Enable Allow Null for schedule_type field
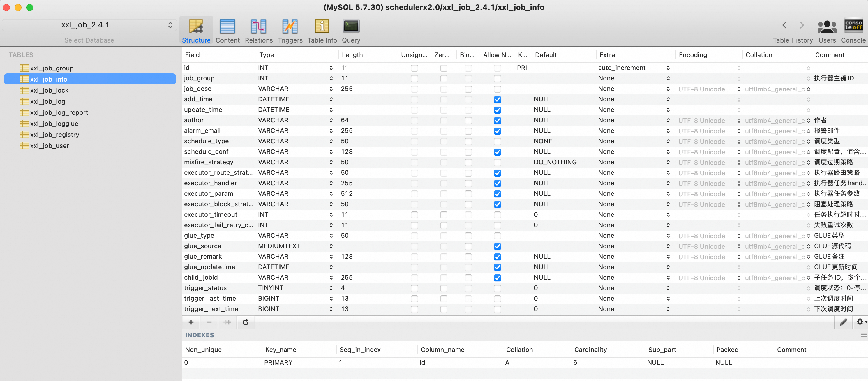Viewport: 868px width, 381px height. [x=497, y=142]
